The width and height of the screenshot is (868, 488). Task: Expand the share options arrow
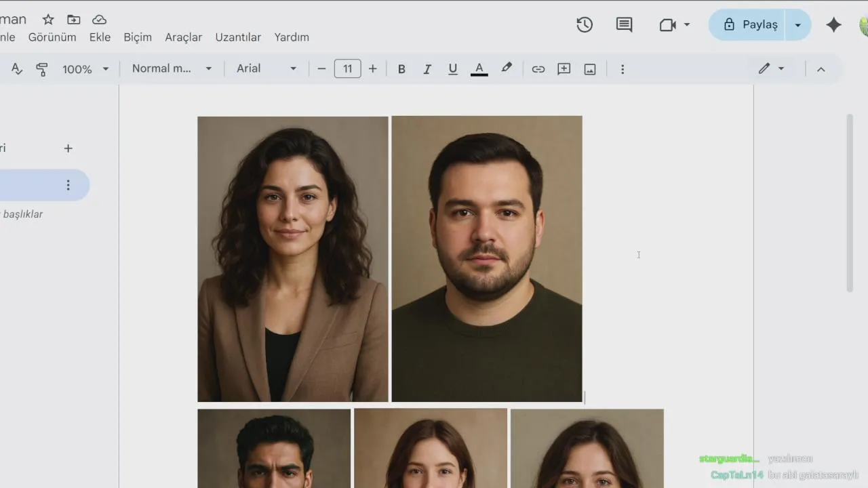coord(798,25)
